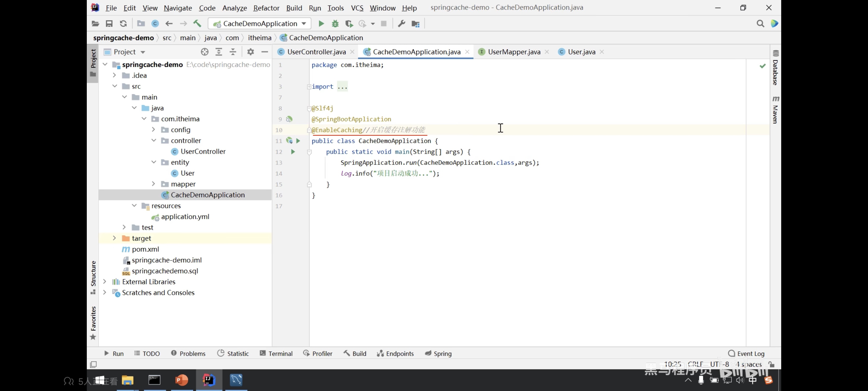
Task: Open the Refactor menu
Action: pos(266,8)
